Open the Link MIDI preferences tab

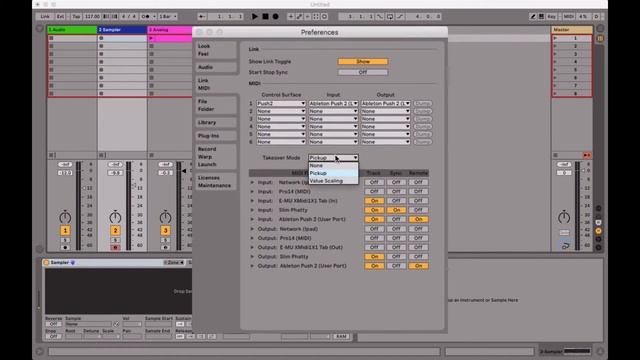pos(216,84)
